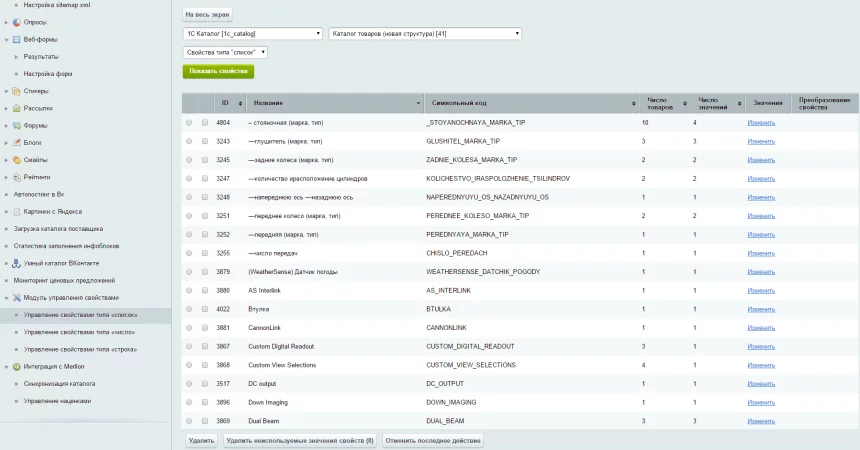Open Управление свойствами типа «число» menu item
This screenshot has width=860, height=450.
pos(81,332)
